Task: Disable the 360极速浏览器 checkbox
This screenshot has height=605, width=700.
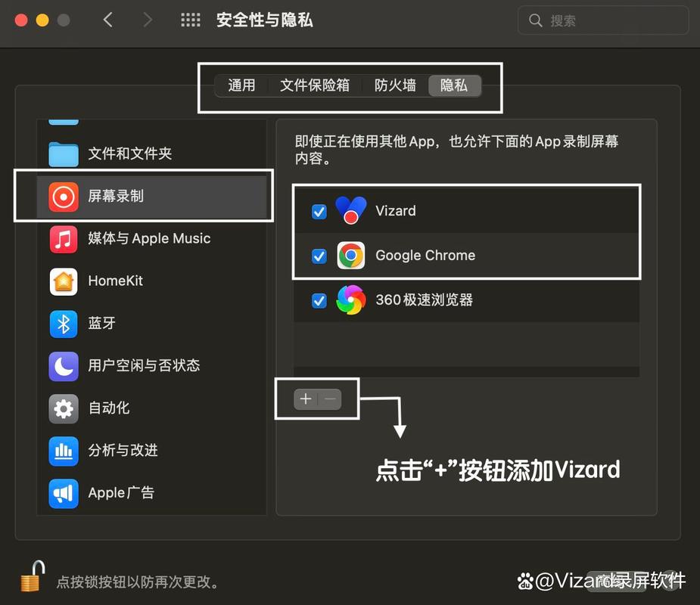Action: (x=319, y=300)
